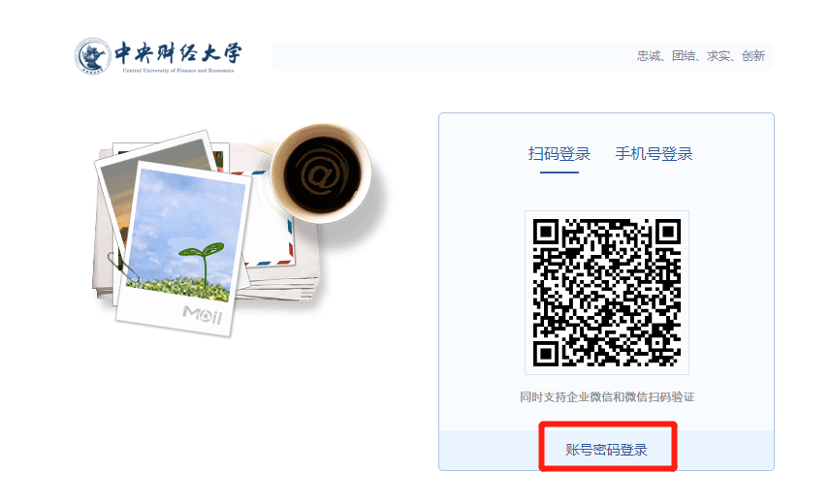
Task: Switch to the 扫码登录 tab
Action: [559, 154]
